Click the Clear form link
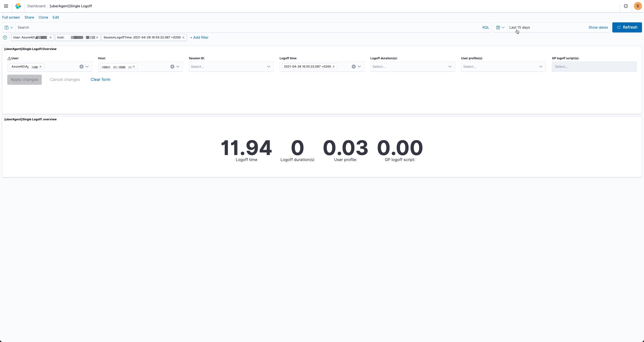644x342 pixels. pyautogui.click(x=100, y=79)
